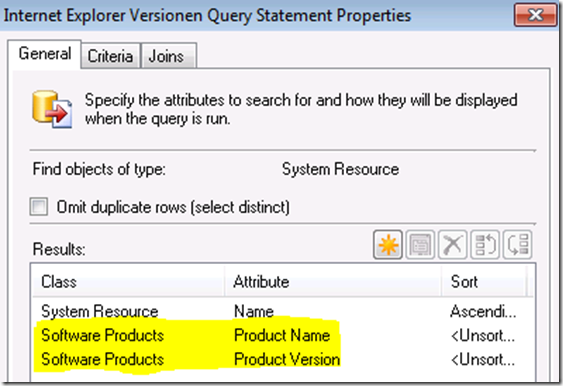The width and height of the screenshot is (563, 386).
Task: Click the Class column header
Action: pos(129,282)
